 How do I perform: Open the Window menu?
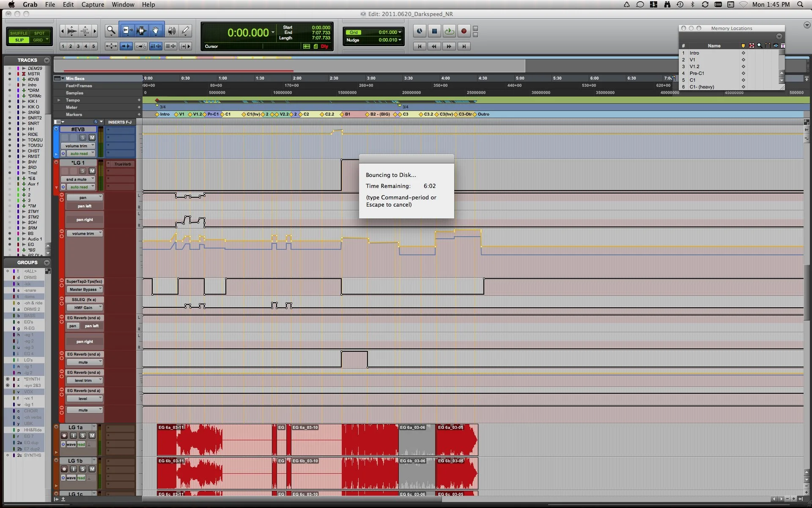123,5
